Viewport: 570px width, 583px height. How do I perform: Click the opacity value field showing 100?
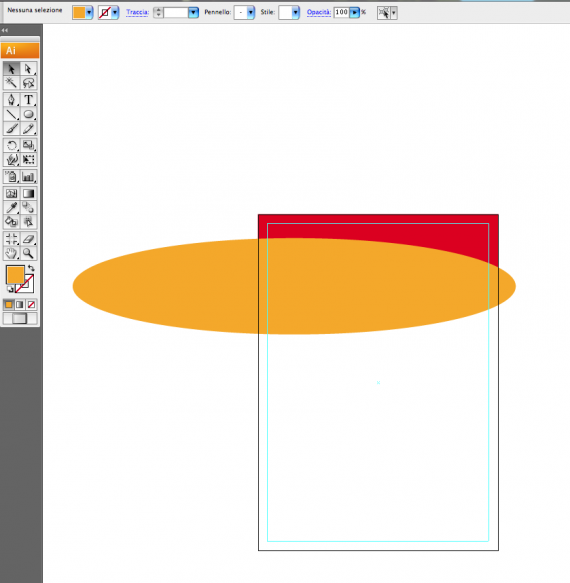click(341, 12)
